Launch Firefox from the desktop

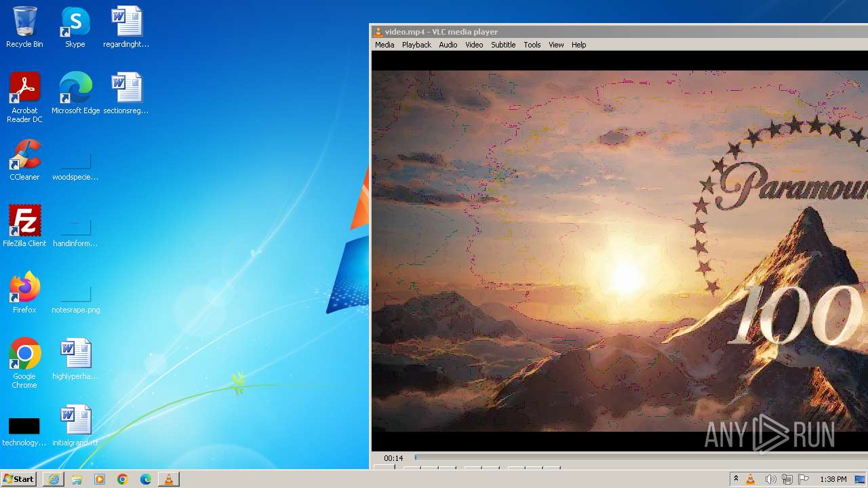[24, 293]
